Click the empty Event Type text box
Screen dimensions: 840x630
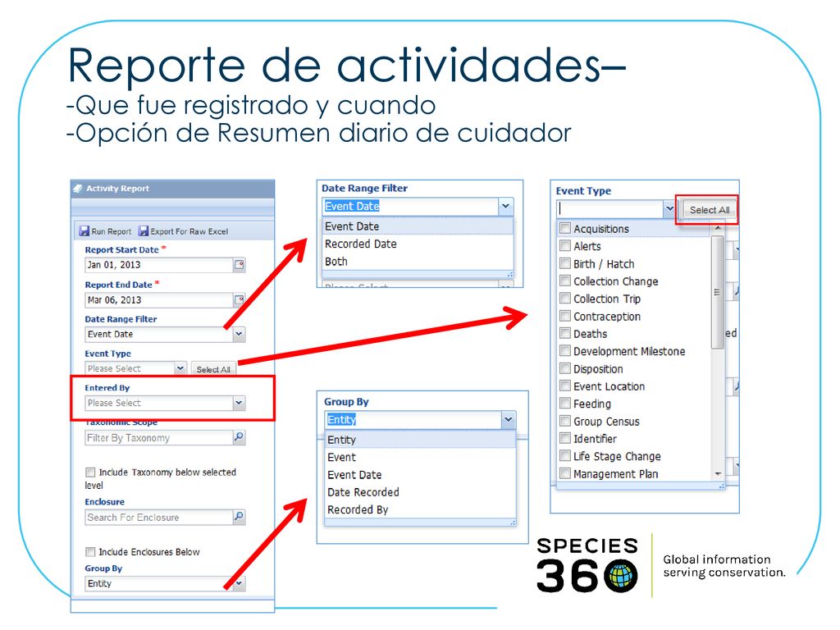(610, 208)
